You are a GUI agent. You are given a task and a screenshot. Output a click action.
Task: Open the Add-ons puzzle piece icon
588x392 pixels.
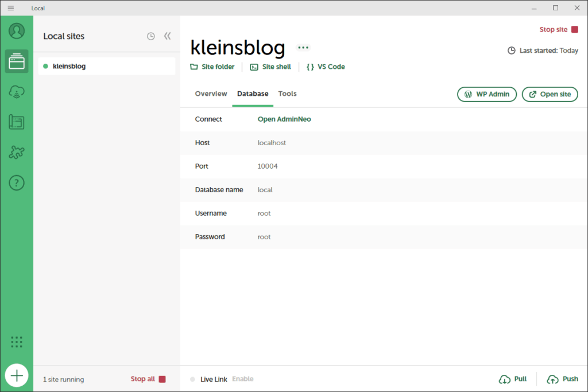coord(17,153)
